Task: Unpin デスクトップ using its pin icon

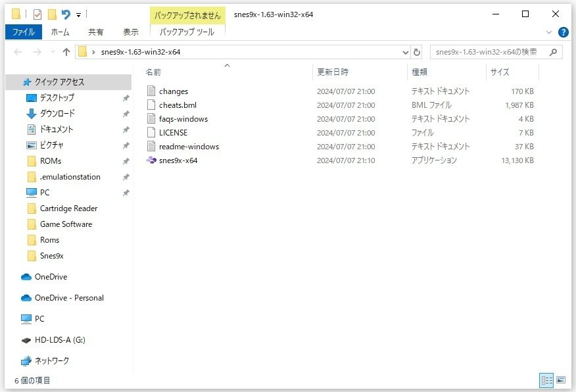Action: pos(126,98)
